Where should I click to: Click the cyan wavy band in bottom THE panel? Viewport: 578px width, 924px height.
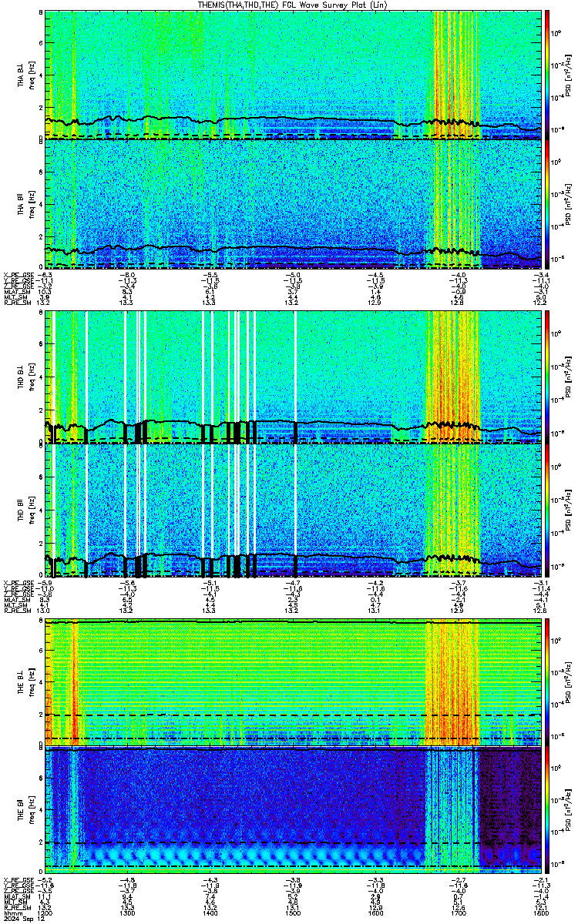coord(231,855)
